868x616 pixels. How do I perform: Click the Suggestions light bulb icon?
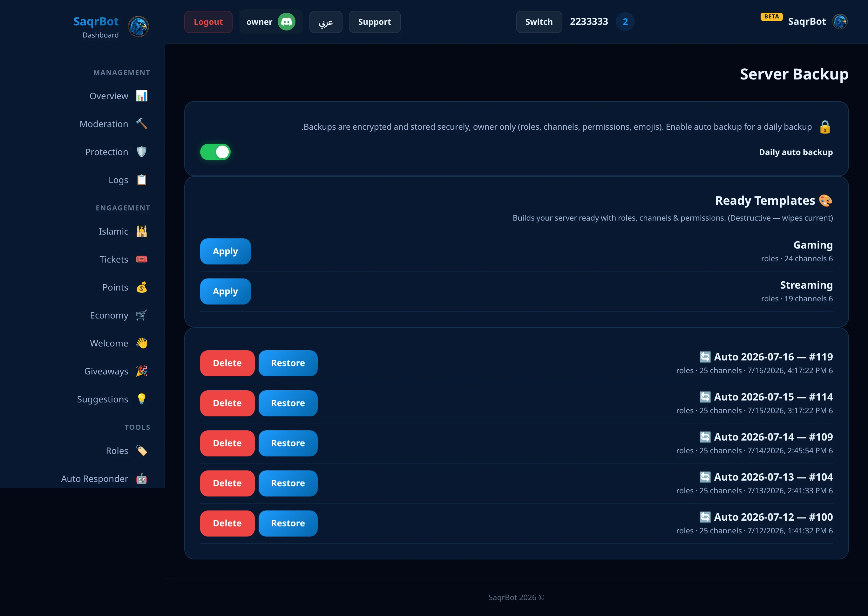(142, 399)
